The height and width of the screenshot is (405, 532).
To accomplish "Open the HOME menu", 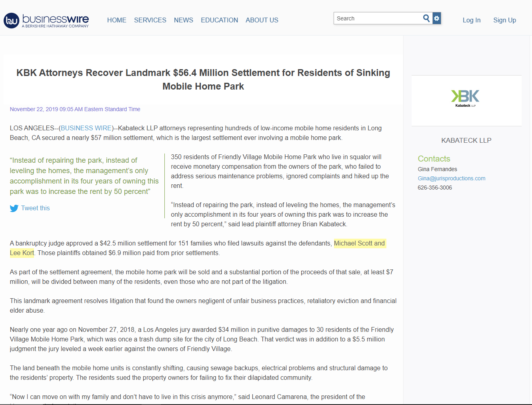I will pos(117,20).
